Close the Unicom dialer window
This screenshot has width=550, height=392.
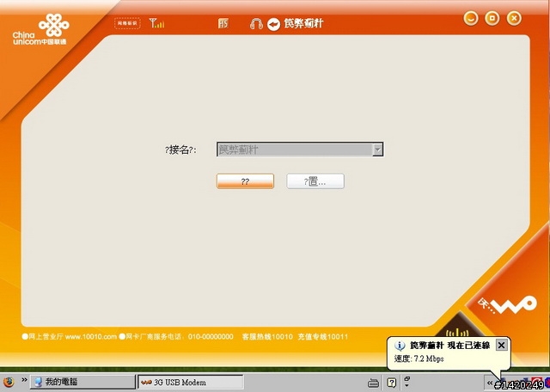tap(514, 18)
